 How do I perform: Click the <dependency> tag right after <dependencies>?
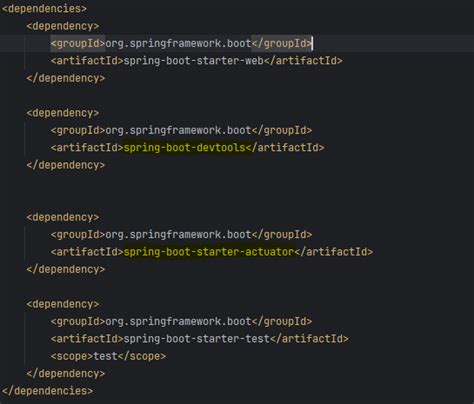tap(63, 26)
